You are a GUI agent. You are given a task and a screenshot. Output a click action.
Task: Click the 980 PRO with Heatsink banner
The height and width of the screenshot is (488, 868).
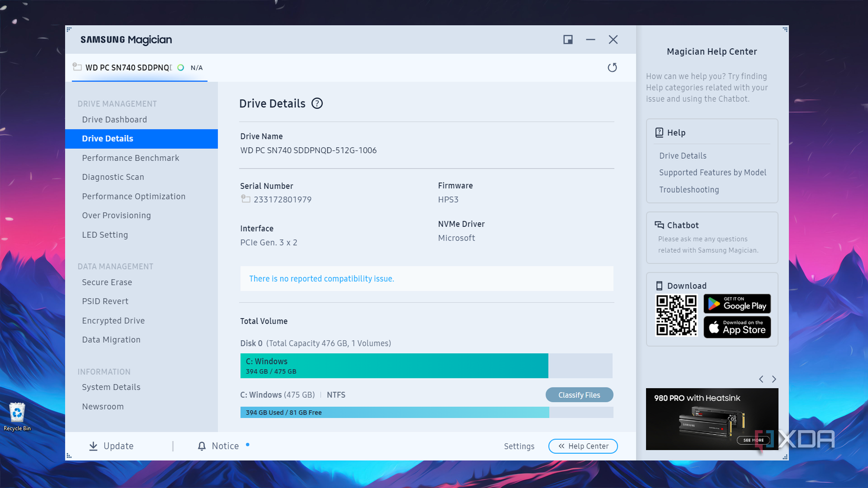click(x=712, y=419)
